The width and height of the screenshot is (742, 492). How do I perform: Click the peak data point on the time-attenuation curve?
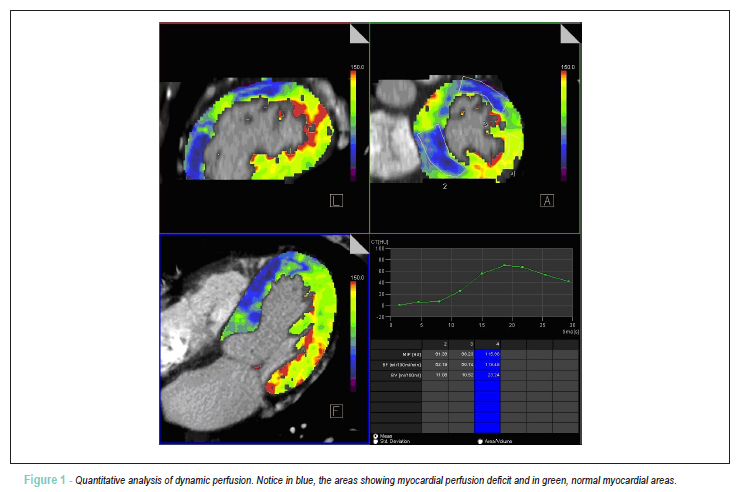[504, 265]
